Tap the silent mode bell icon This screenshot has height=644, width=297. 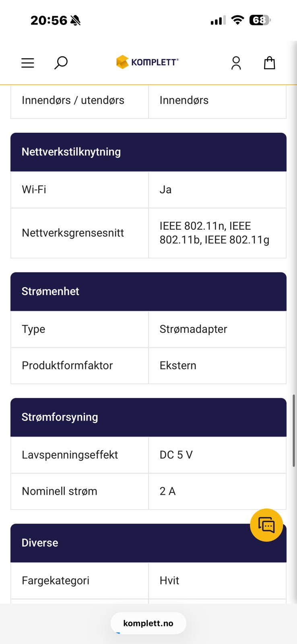tap(75, 20)
